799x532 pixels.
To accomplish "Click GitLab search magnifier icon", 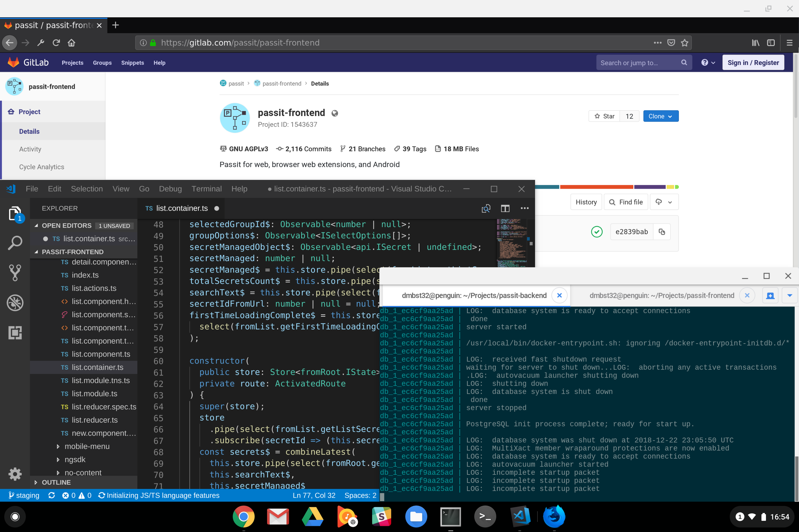I will pos(684,63).
